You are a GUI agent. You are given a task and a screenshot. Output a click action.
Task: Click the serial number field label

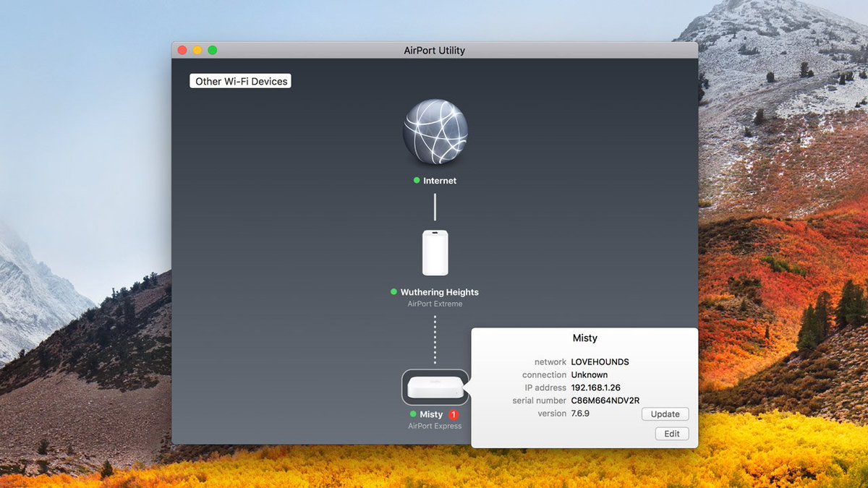coord(540,401)
